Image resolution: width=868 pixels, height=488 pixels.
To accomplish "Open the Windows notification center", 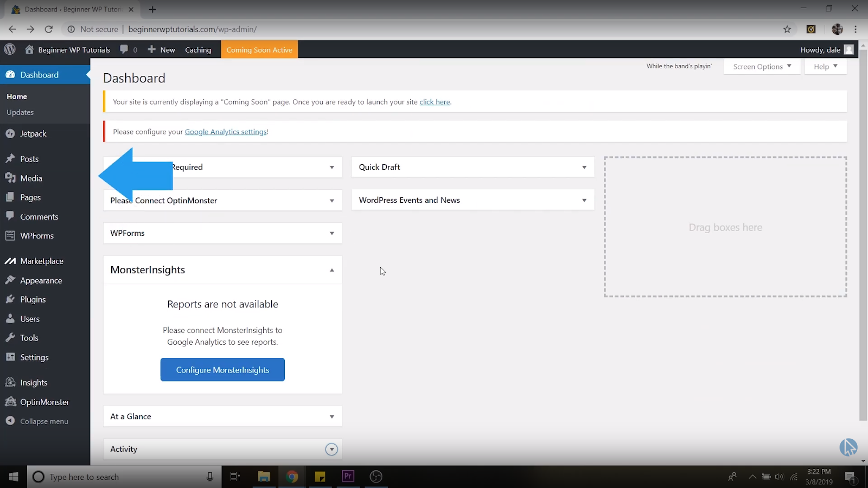I will point(850,477).
